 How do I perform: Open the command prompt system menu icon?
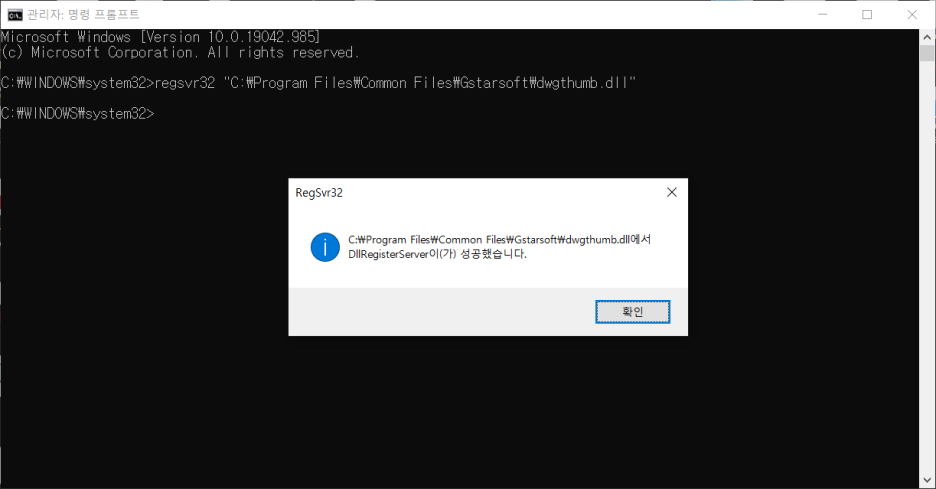15,15
